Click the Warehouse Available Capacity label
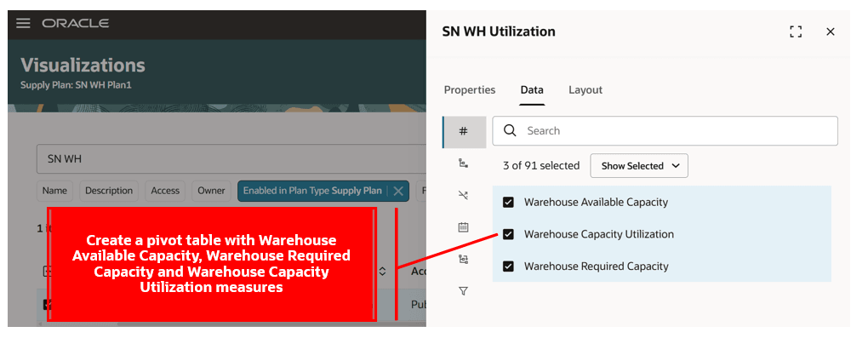 point(597,202)
